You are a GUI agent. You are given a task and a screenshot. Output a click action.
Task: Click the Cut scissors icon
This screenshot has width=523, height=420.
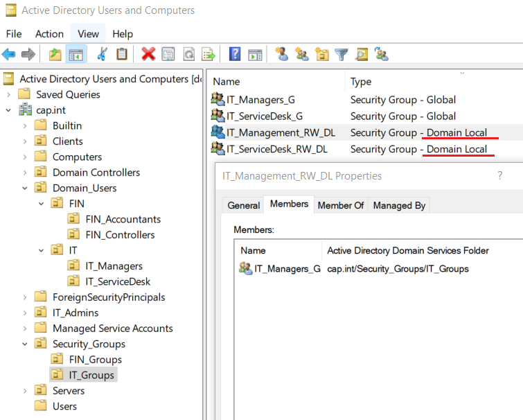coord(102,54)
